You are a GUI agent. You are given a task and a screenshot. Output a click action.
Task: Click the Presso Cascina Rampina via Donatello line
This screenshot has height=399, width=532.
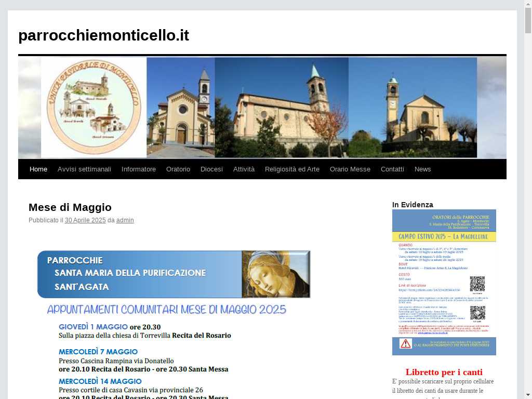point(116,361)
